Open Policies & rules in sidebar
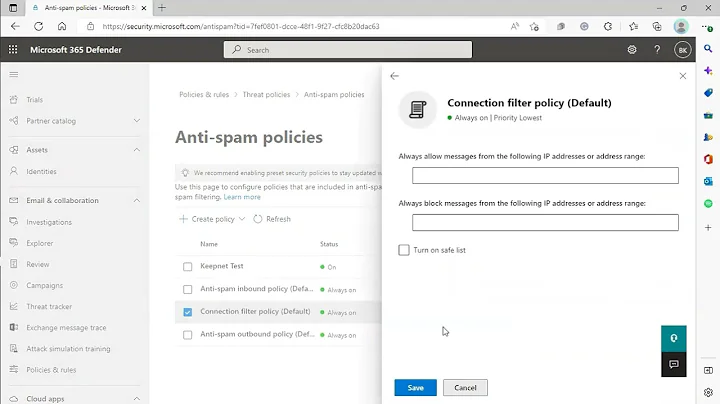Image resolution: width=720 pixels, height=404 pixels. click(51, 370)
